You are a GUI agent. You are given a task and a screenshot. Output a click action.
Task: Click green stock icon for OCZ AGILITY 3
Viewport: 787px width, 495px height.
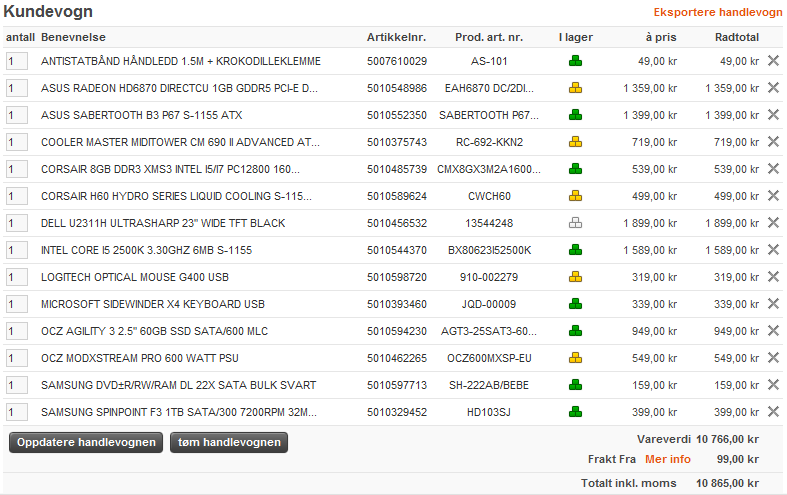pyautogui.click(x=576, y=331)
